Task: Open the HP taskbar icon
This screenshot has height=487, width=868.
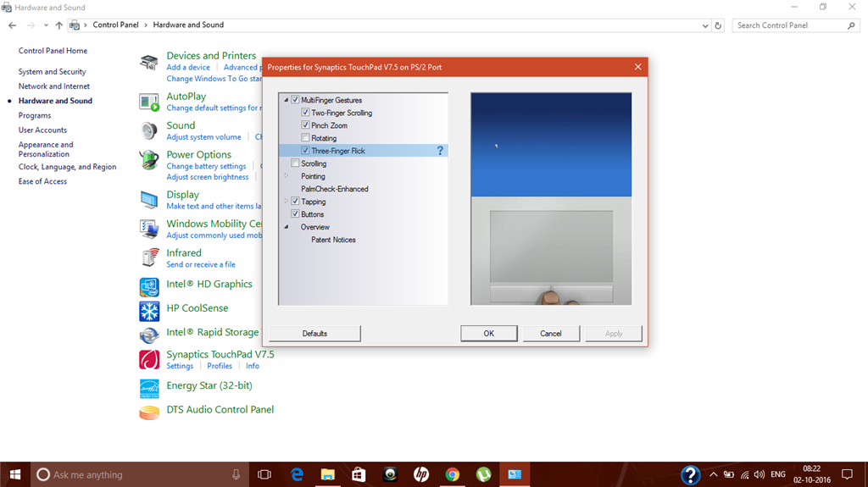Action: tap(421, 474)
